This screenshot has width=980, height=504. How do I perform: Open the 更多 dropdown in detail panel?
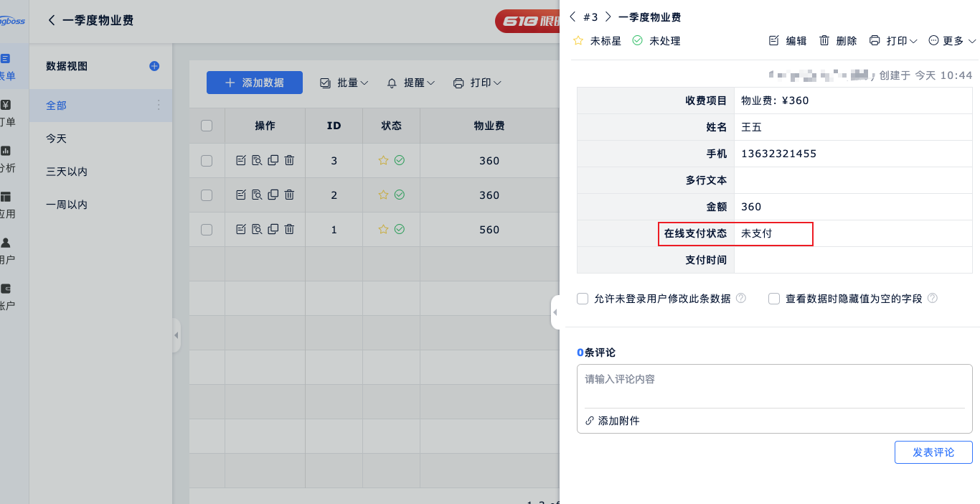coord(952,41)
